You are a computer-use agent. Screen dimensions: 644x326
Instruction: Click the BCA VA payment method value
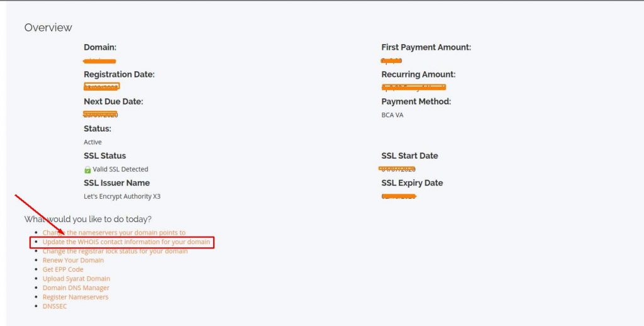click(392, 115)
